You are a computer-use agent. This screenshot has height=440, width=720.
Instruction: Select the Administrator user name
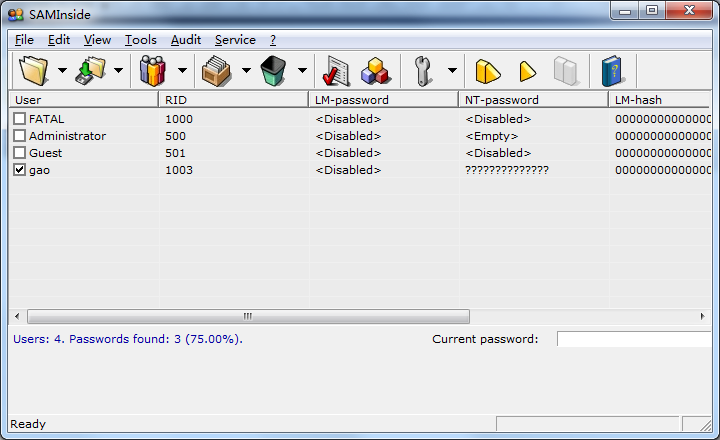pos(68,136)
